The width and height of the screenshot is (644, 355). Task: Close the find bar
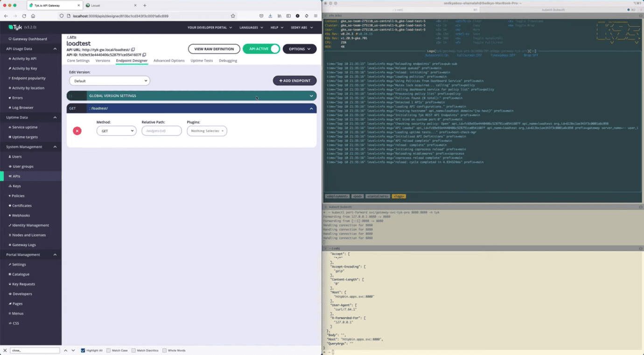(5, 350)
